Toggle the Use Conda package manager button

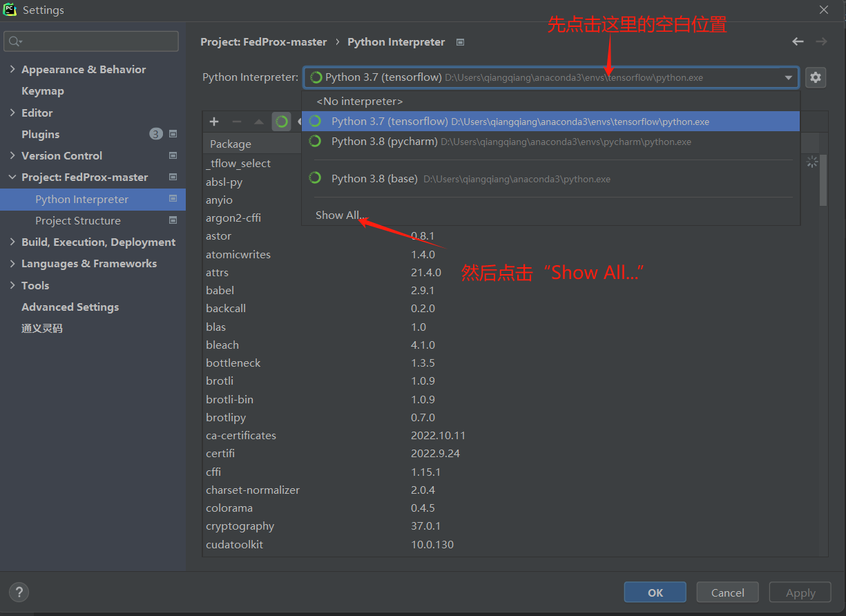coord(281,122)
